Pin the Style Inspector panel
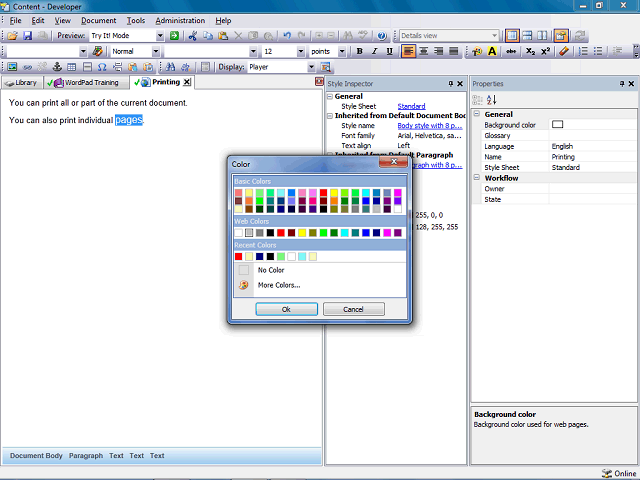Viewport: 640px width, 480px height. tap(451, 84)
